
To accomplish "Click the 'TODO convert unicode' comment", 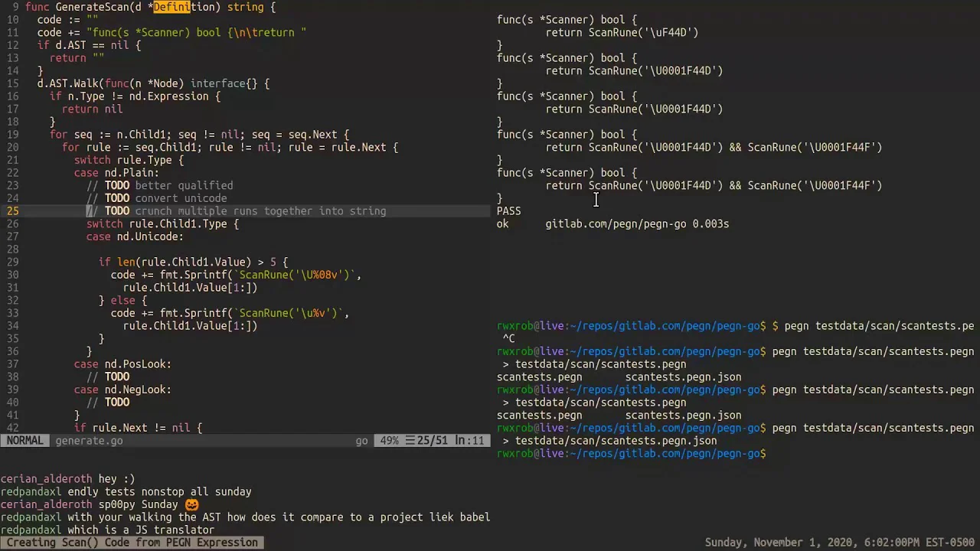I will (165, 198).
